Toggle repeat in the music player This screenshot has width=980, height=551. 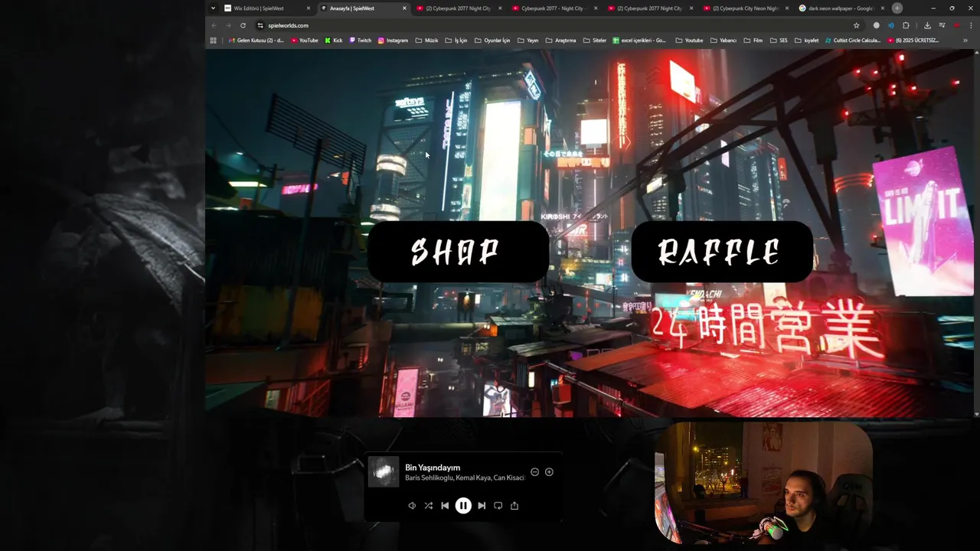tap(498, 505)
